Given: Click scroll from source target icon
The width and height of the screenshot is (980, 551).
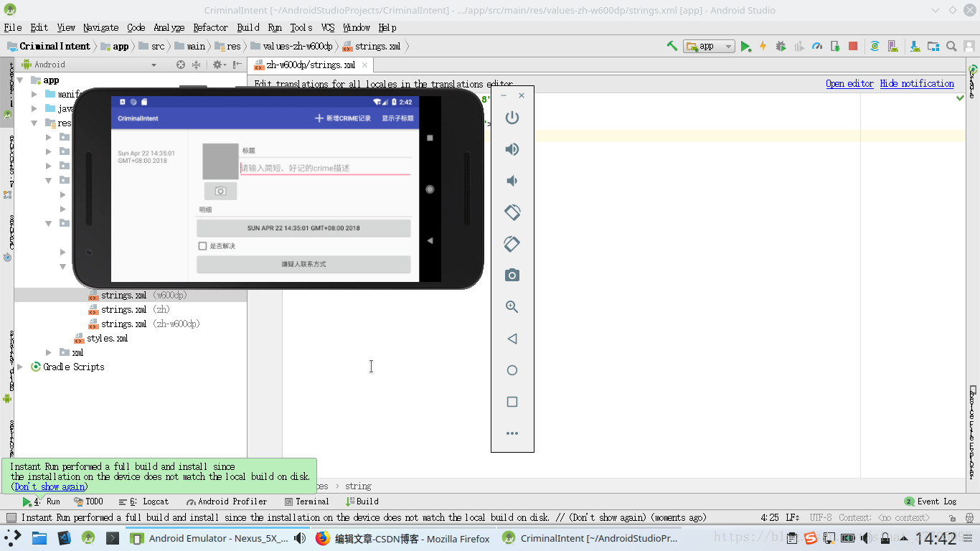Looking at the screenshot, I should 181,65.
